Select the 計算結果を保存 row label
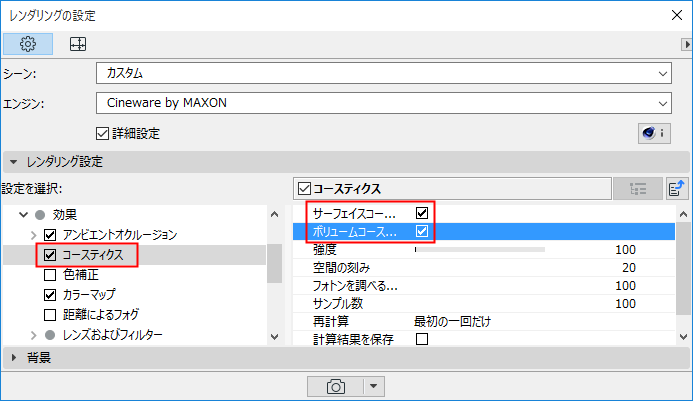This screenshot has width=693, height=401. click(353, 339)
